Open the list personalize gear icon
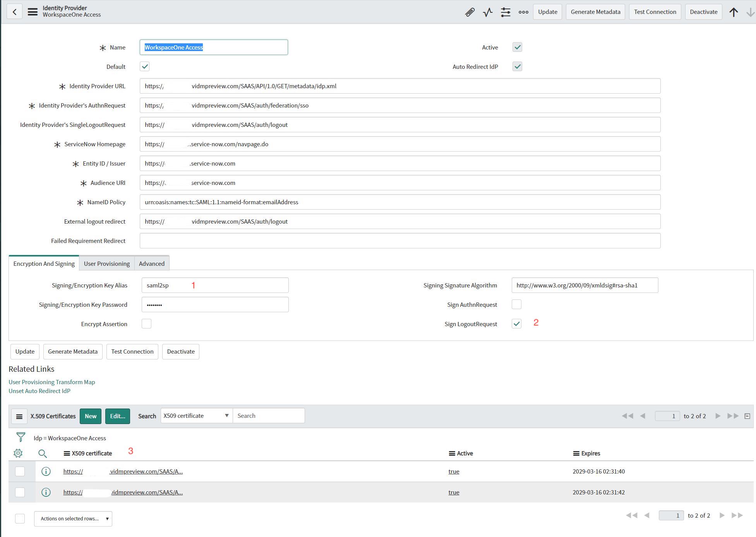The height and width of the screenshot is (537, 756). point(18,453)
